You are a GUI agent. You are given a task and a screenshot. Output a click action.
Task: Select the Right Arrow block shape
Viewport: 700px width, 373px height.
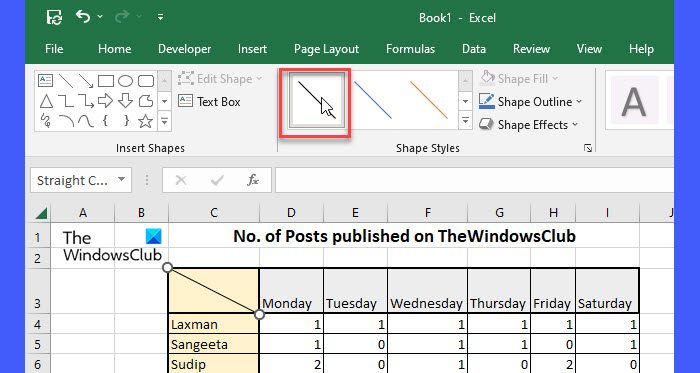click(105, 101)
